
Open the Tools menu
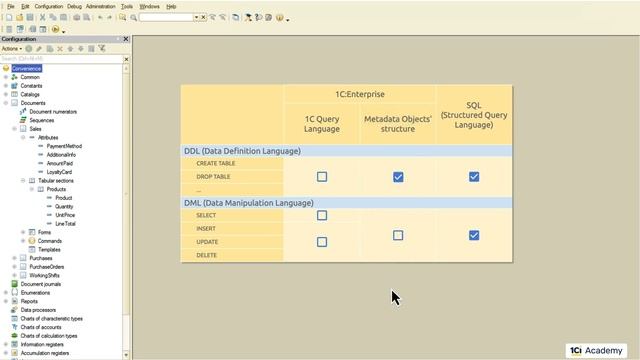[127, 7]
